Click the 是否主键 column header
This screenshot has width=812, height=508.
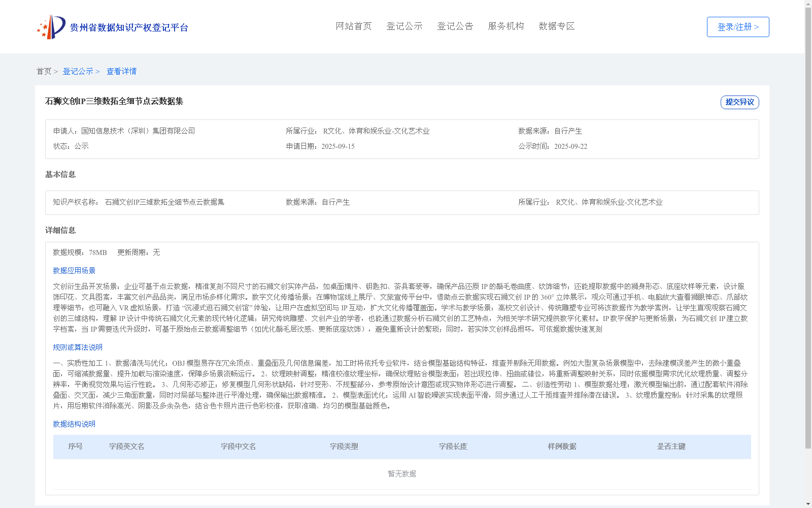[x=671, y=447]
